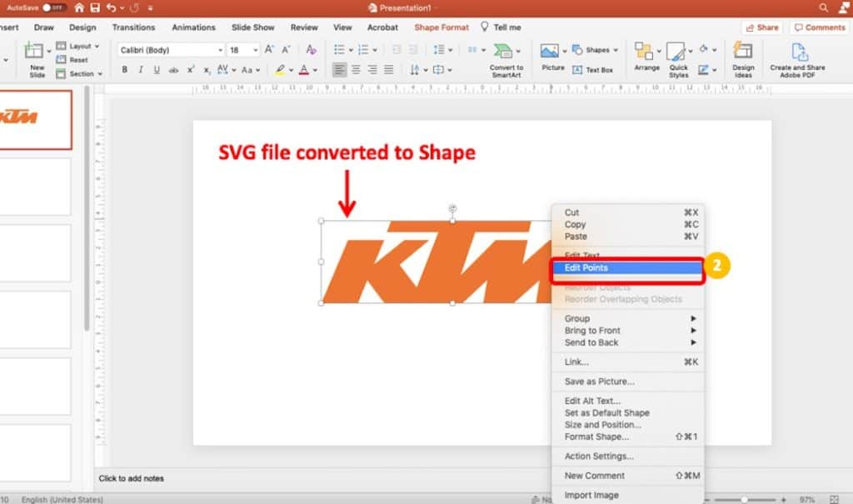Image resolution: width=853 pixels, height=504 pixels.
Task: Toggle subscript formatting
Action: [207, 70]
